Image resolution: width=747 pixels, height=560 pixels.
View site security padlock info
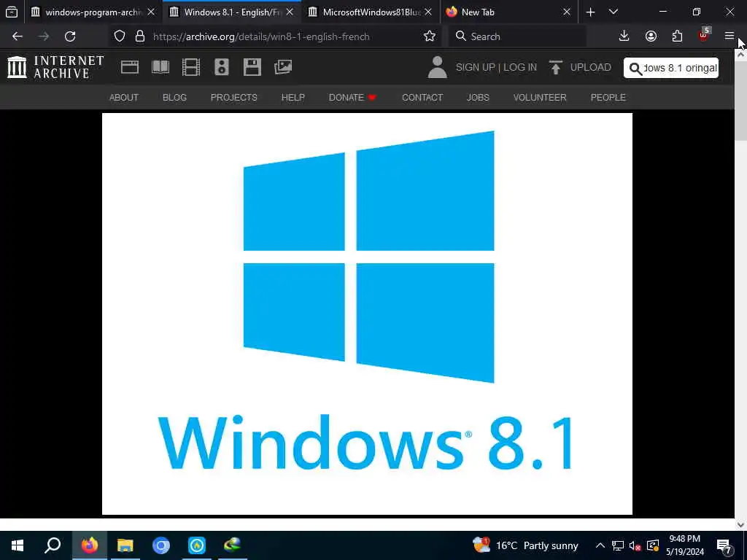pos(139,36)
